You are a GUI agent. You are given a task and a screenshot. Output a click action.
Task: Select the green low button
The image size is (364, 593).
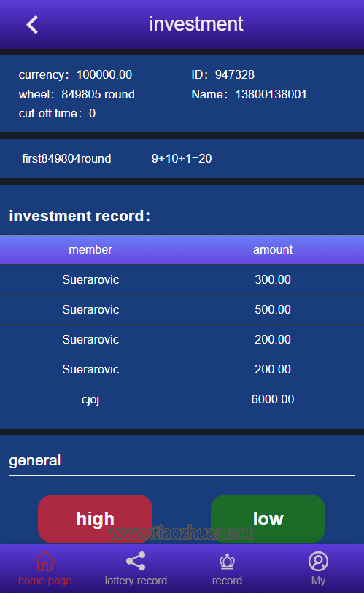(268, 519)
